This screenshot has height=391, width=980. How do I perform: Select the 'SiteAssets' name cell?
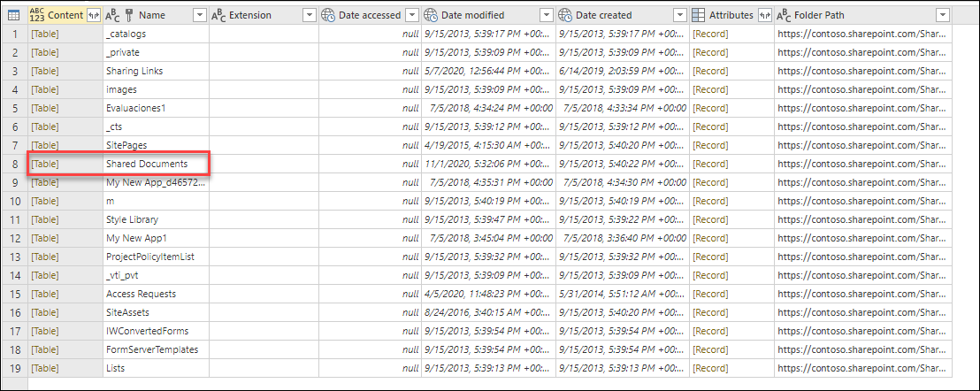(x=156, y=312)
